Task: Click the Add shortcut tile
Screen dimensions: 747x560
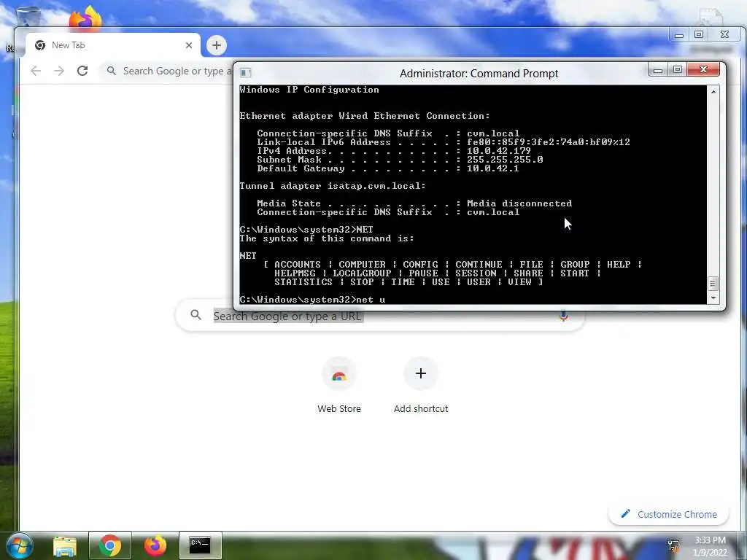Action: (x=421, y=386)
